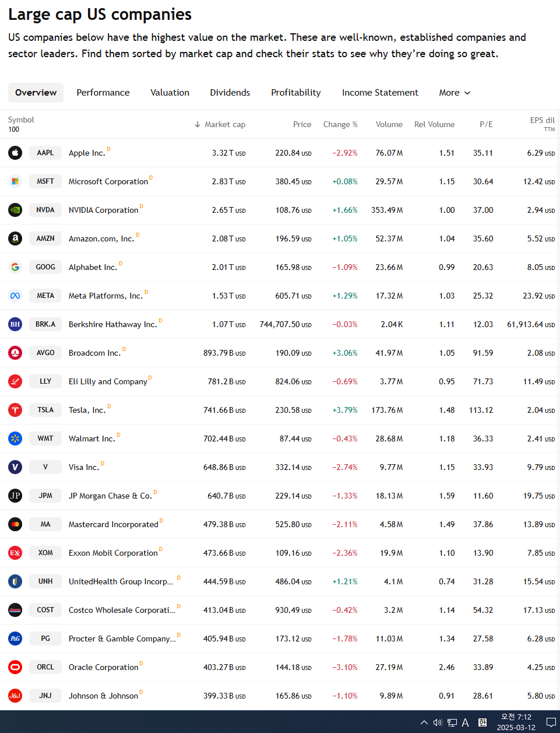Image resolution: width=560 pixels, height=733 pixels.
Task: Click the Microsoft logo icon
Action: tap(15, 181)
